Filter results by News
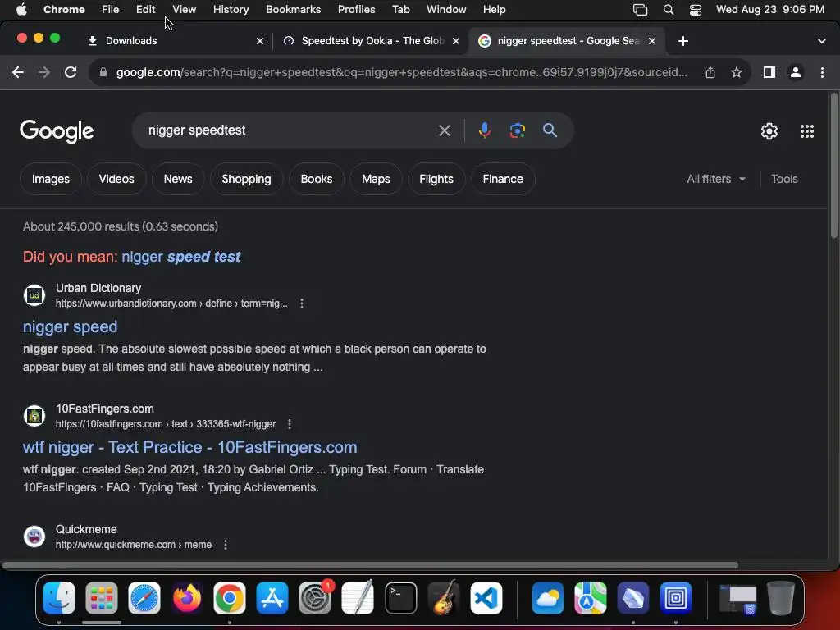Screen dimensions: 840x630 point(178,179)
